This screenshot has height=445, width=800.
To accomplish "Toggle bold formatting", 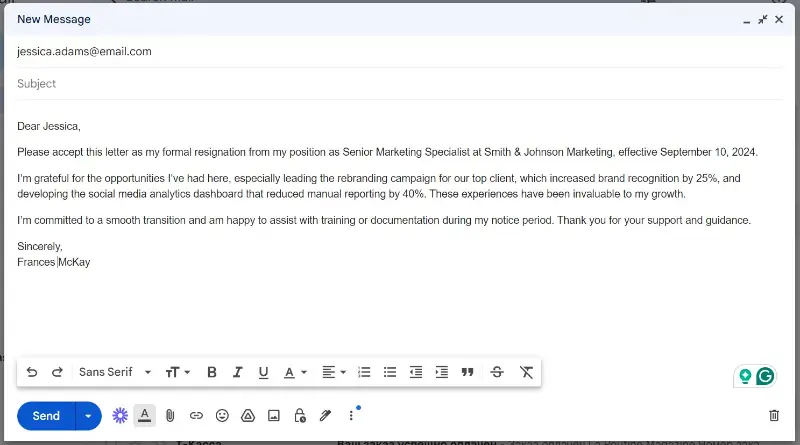I will point(212,372).
